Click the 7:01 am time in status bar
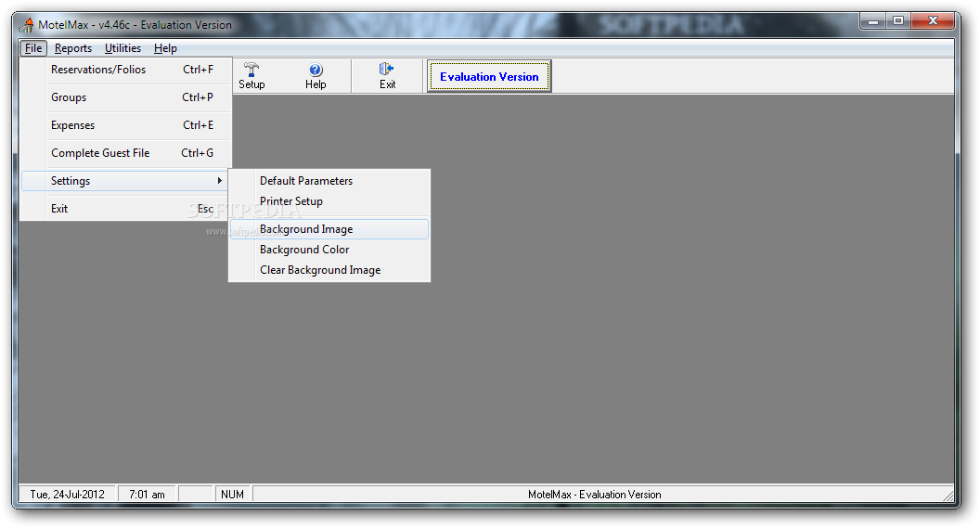 click(147, 495)
